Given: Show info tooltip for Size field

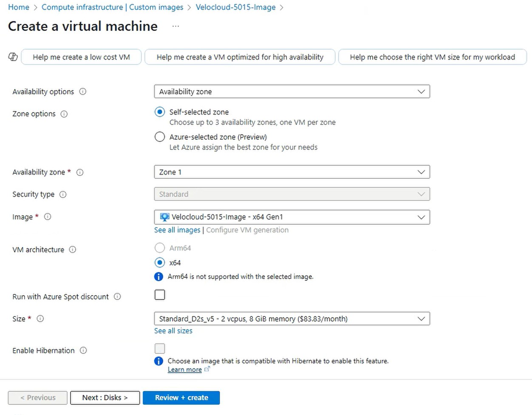Looking at the screenshot, I should click(x=40, y=319).
